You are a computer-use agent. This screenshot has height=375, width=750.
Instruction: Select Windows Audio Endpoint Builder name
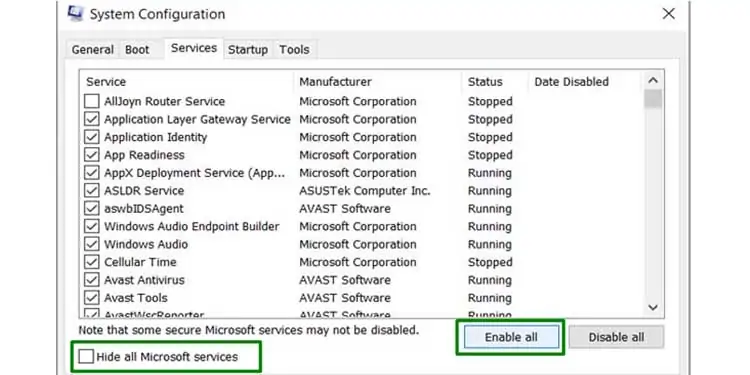pos(192,226)
